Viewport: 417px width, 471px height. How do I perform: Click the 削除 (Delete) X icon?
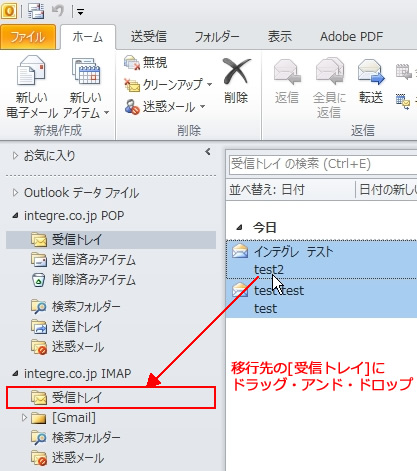(x=236, y=71)
